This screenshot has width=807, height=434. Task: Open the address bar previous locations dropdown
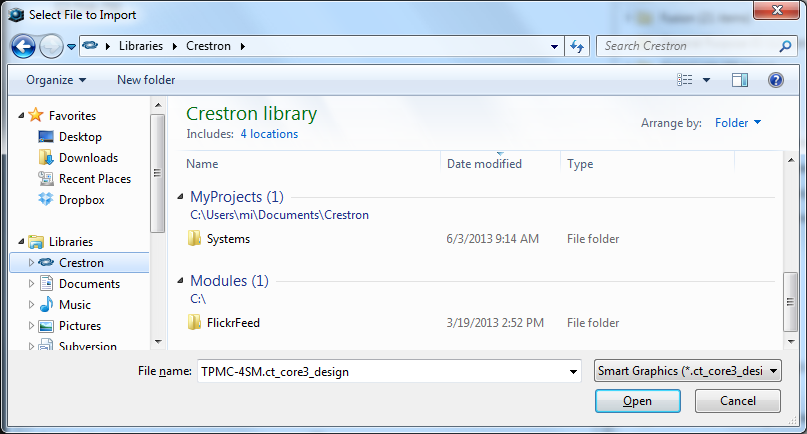click(554, 46)
